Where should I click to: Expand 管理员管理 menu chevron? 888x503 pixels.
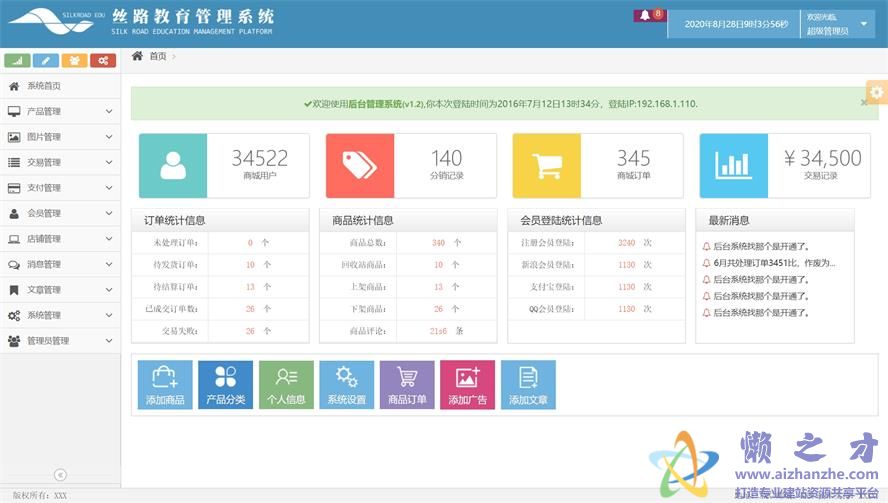(109, 341)
